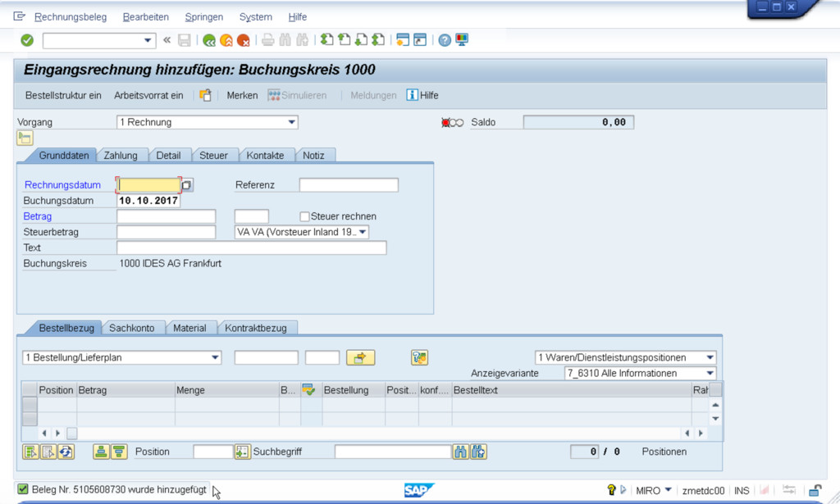Open the '1 Bestellung/Lieferplan' dropdown
The height and width of the screenshot is (504, 840).
(x=215, y=357)
